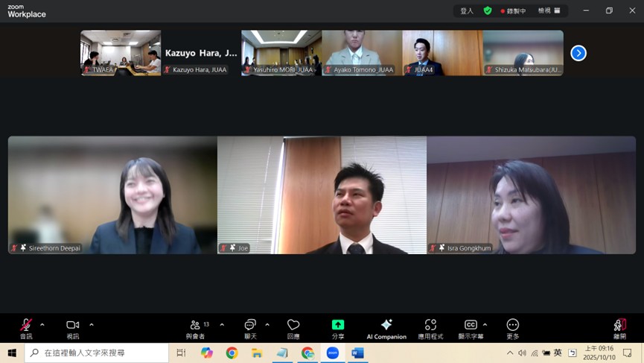Show next participants with blue arrow

point(578,53)
